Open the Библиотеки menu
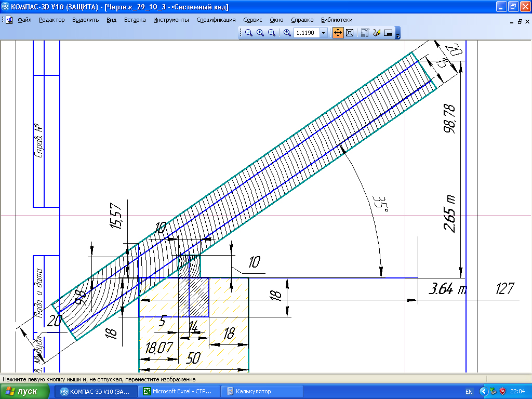This screenshot has width=532, height=399. point(337,20)
